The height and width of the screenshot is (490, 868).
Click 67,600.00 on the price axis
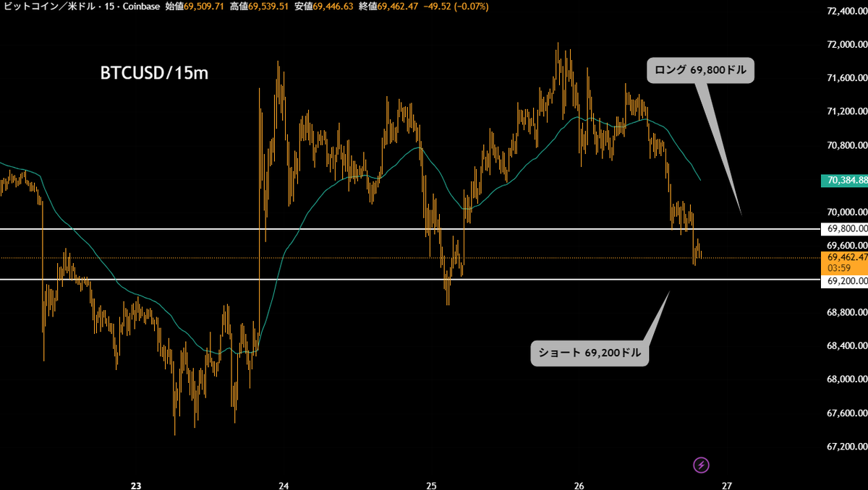point(846,413)
